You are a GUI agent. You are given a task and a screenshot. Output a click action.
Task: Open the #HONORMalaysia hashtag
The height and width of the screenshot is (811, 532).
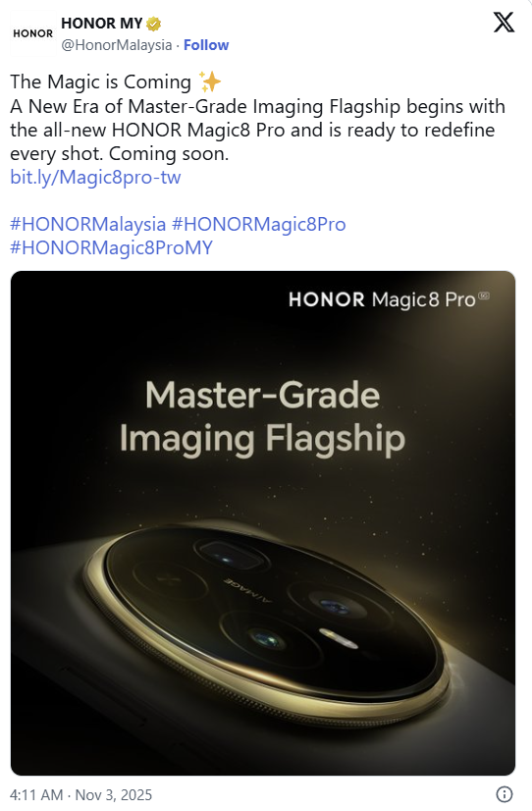[88, 224]
